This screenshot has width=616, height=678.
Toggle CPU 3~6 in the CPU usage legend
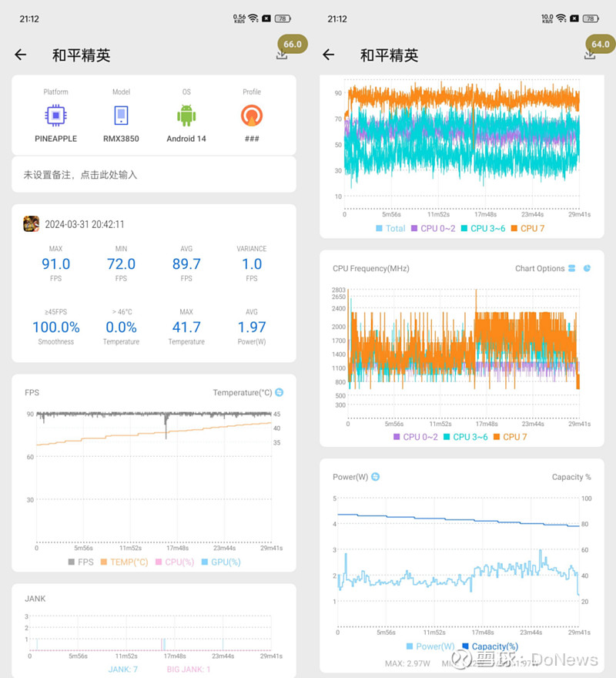(x=484, y=228)
